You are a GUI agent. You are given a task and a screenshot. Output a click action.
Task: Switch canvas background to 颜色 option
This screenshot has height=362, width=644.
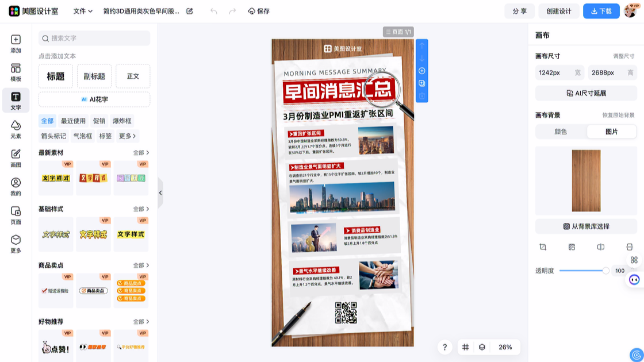(561, 132)
